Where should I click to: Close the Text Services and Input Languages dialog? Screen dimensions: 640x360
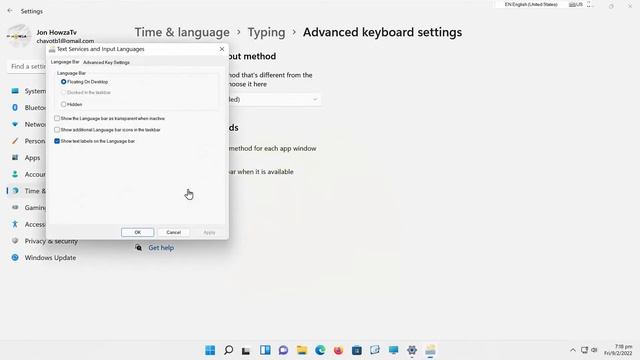point(222,49)
